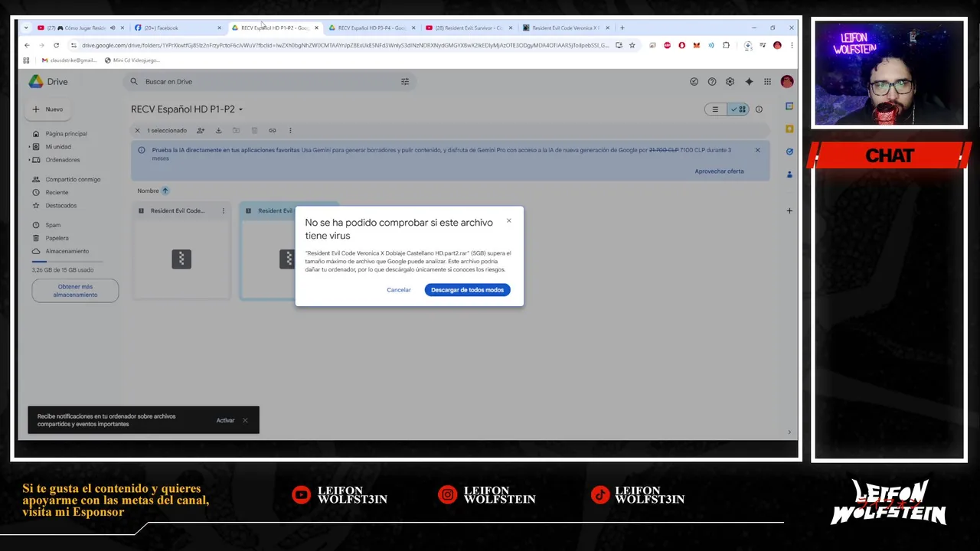This screenshot has height=551, width=980.
Task: Open Google Tasks side panel icon
Action: click(789, 152)
